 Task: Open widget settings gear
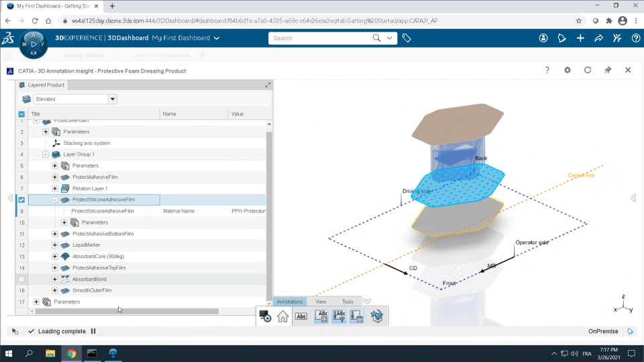tap(568, 70)
